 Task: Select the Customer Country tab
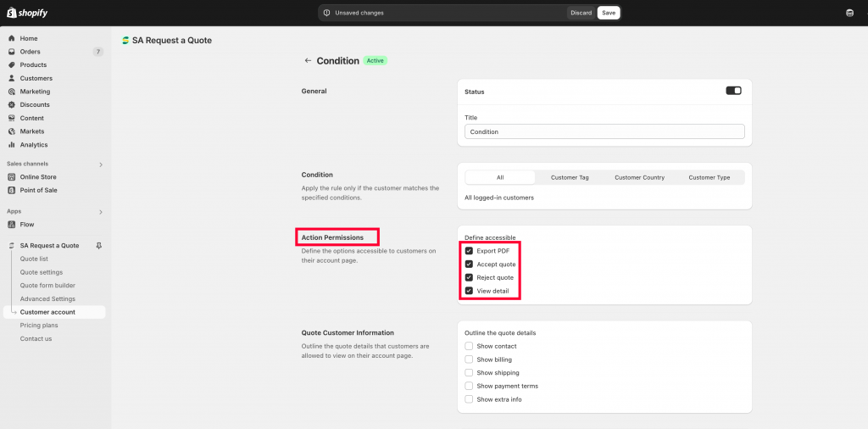639,178
